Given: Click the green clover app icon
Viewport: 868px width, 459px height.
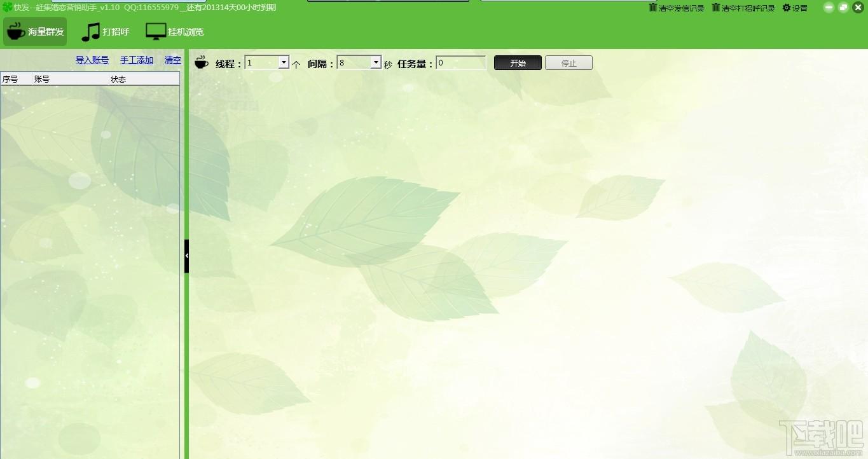Looking at the screenshot, I should 7,7.
